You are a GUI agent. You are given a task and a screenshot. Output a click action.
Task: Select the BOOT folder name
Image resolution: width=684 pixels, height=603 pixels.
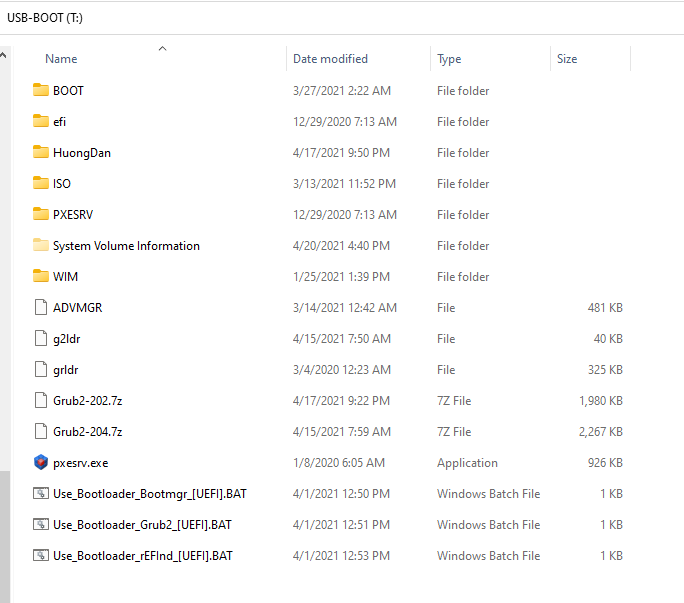point(68,91)
